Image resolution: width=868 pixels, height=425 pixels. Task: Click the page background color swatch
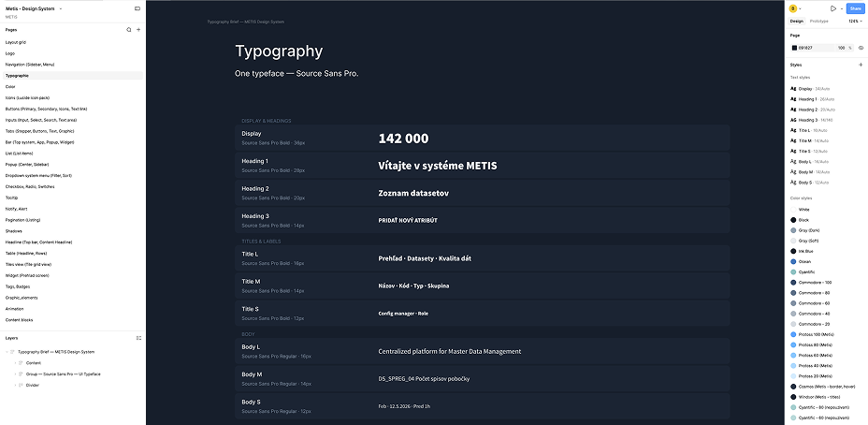point(794,48)
